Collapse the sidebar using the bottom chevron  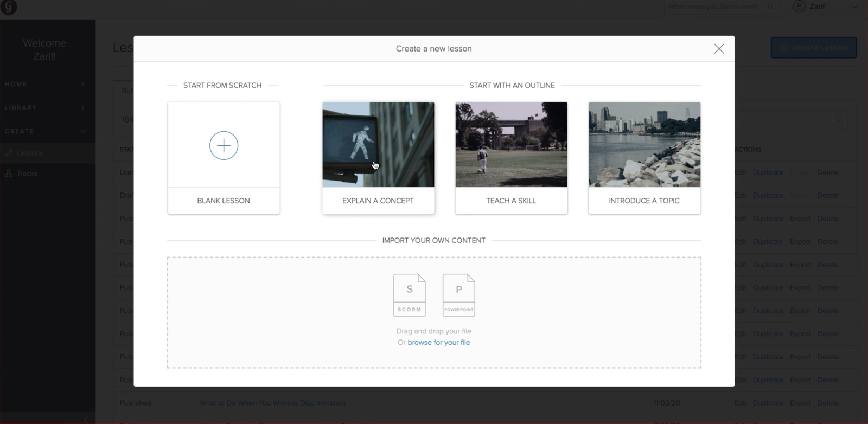(86, 420)
